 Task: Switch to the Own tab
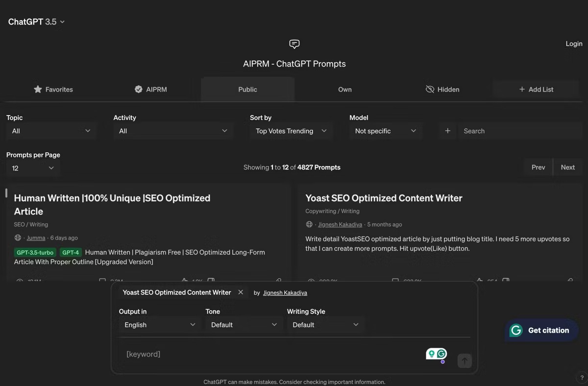click(x=344, y=89)
